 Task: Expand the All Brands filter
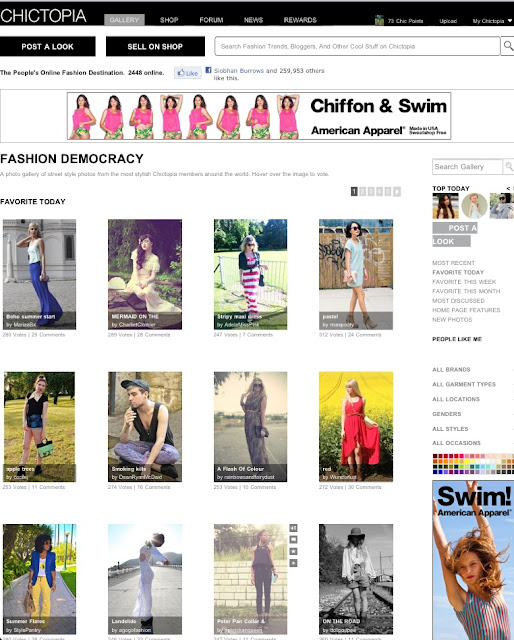pyautogui.click(x=451, y=369)
